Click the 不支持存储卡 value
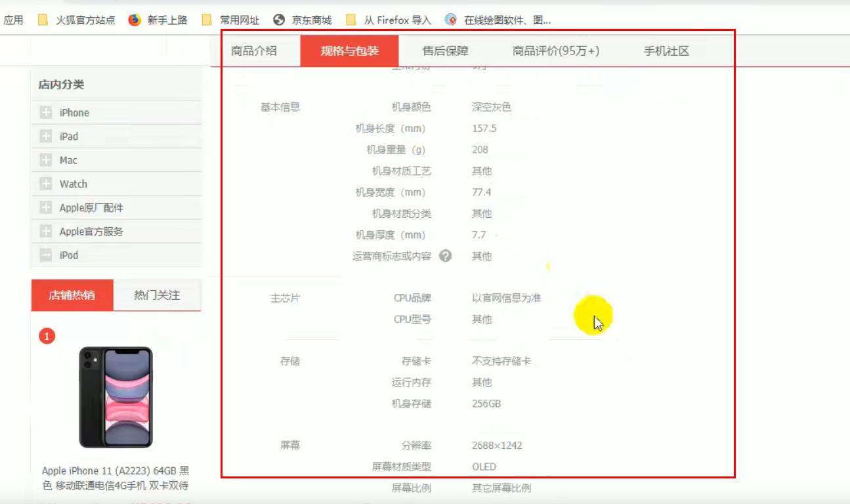The width and height of the screenshot is (850, 504). [501, 361]
